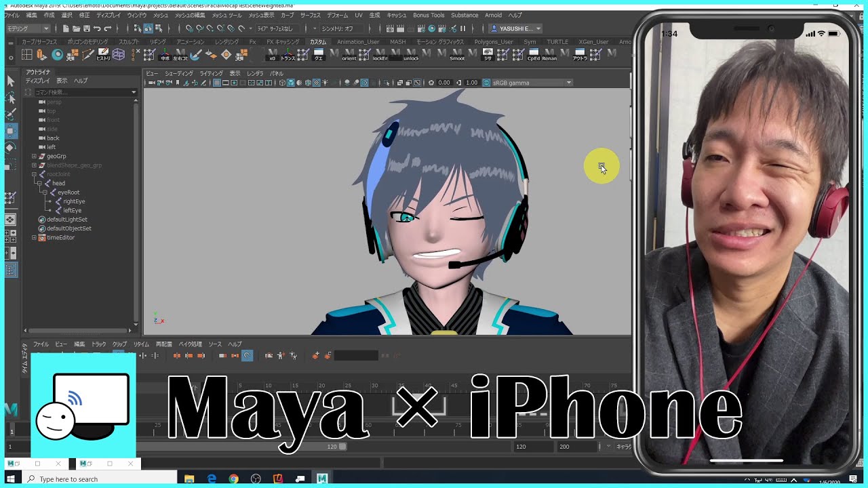Click the ヒストリ shelf button
Screen dimensions: 868x488
(103, 54)
